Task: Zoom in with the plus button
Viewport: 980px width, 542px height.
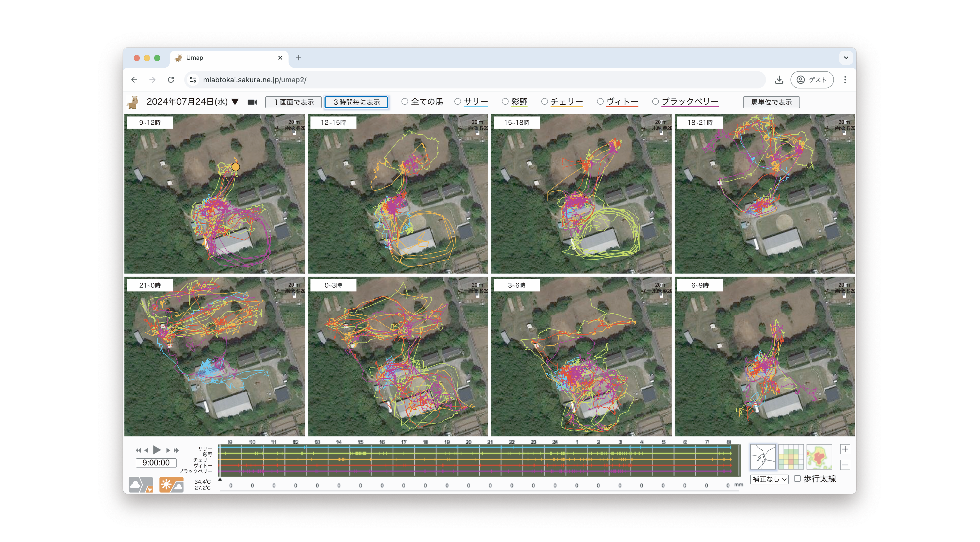Action: (845, 449)
